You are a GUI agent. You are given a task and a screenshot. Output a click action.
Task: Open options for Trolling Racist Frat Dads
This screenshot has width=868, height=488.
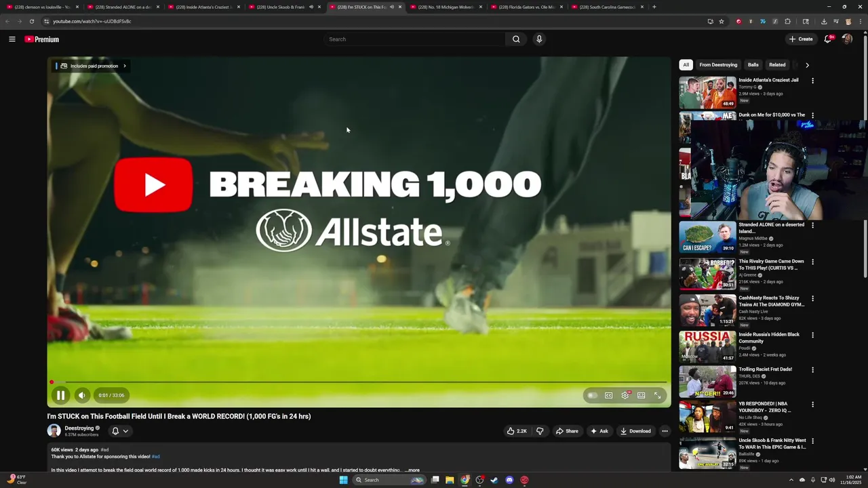pyautogui.click(x=812, y=370)
